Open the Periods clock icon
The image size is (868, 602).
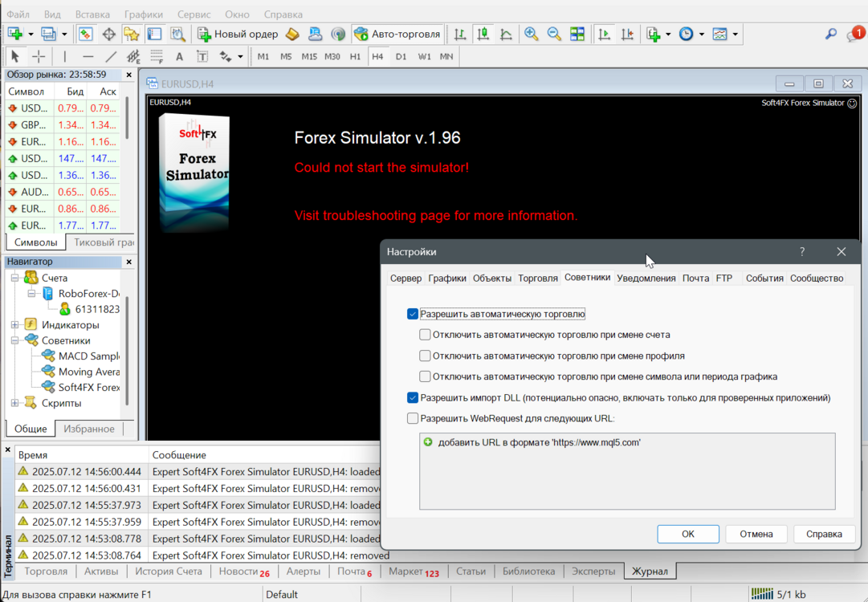687,35
